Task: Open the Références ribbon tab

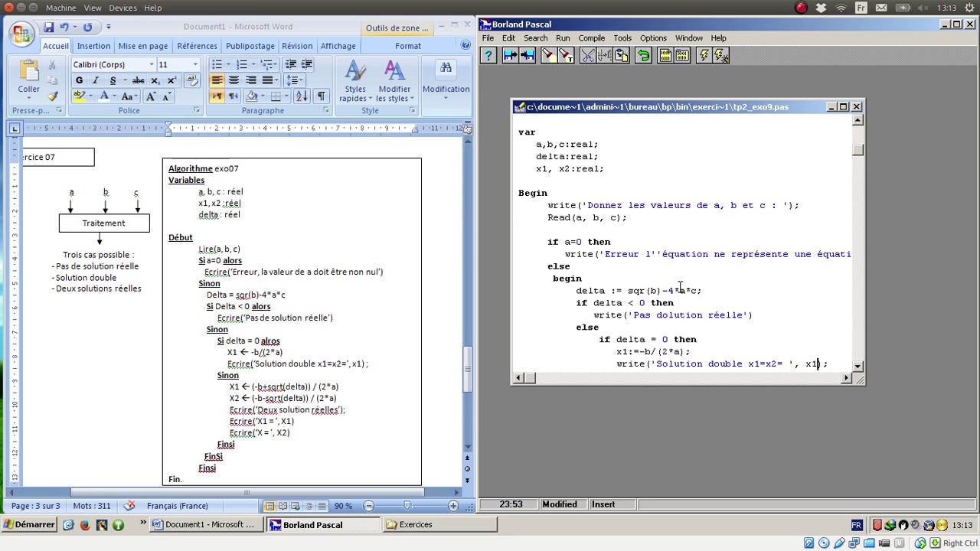Action: coord(197,46)
